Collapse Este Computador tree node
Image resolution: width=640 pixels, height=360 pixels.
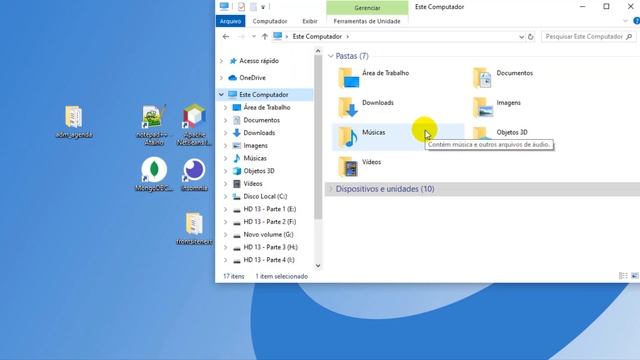tap(221, 94)
